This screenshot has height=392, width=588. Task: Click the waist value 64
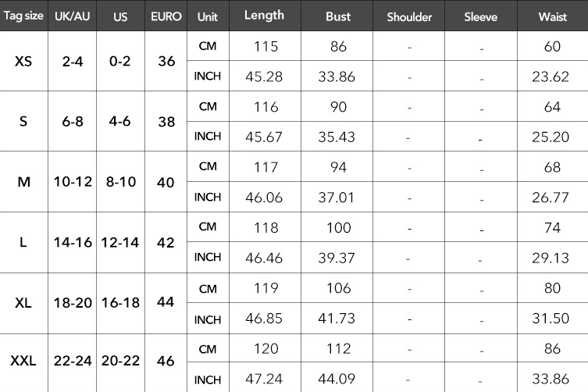pos(552,107)
